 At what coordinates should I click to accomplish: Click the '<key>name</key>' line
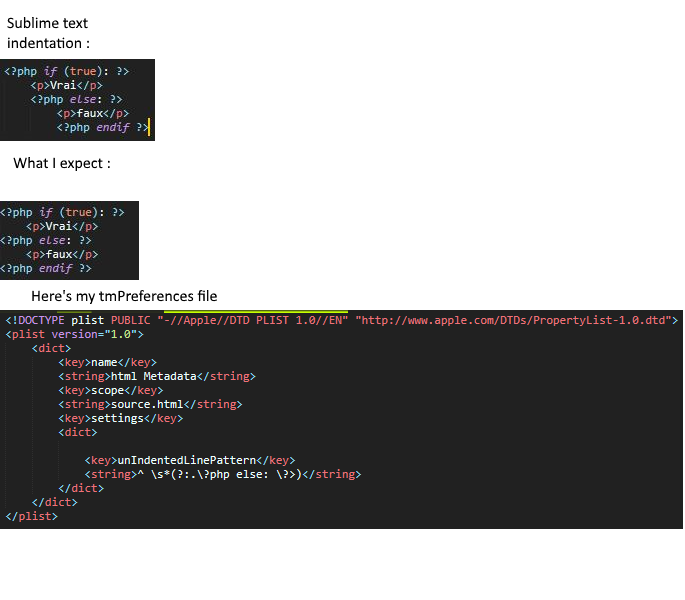(107, 362)
